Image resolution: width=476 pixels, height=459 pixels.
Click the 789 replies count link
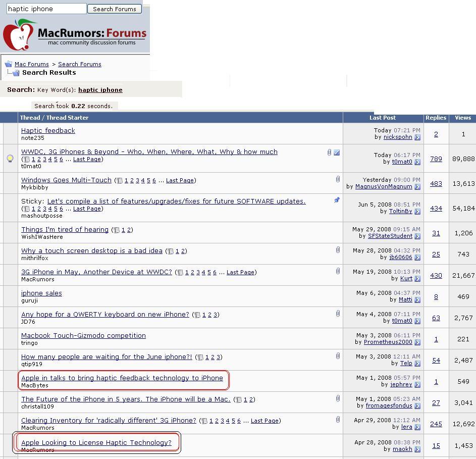[436, 159]
